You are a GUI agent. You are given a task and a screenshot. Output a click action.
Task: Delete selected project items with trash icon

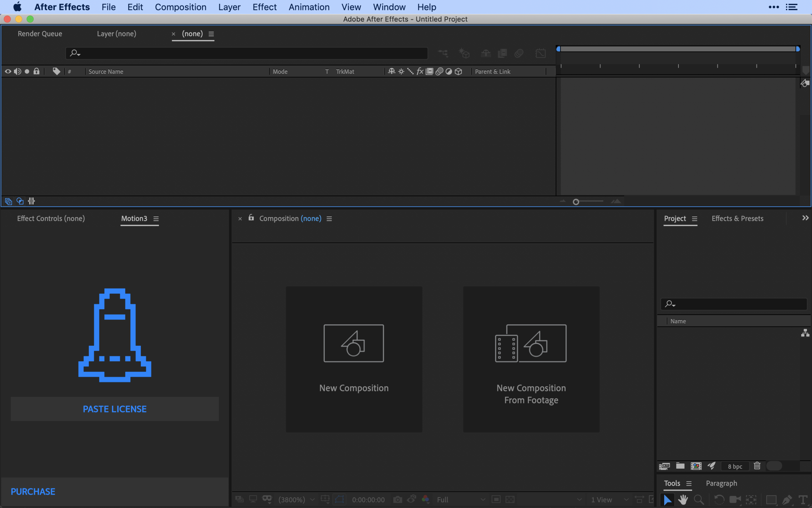click(757, 466)
